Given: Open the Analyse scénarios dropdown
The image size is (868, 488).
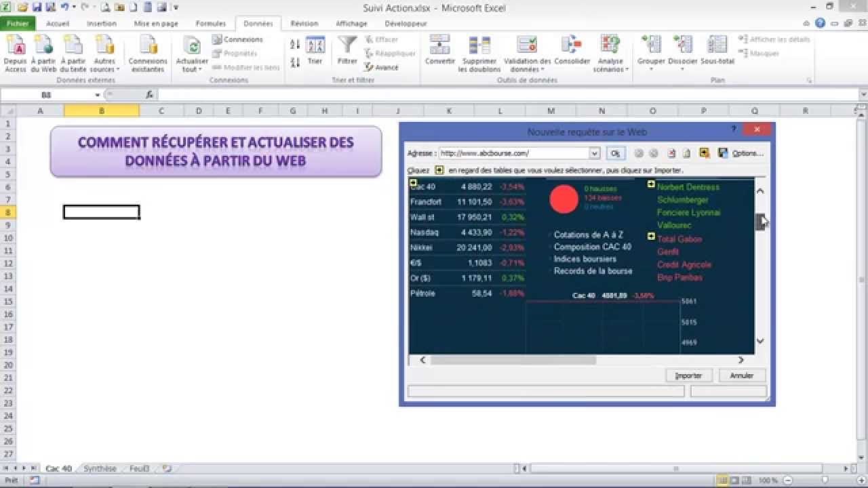Looking at the screenshot, I should click(x=611, y=65).
